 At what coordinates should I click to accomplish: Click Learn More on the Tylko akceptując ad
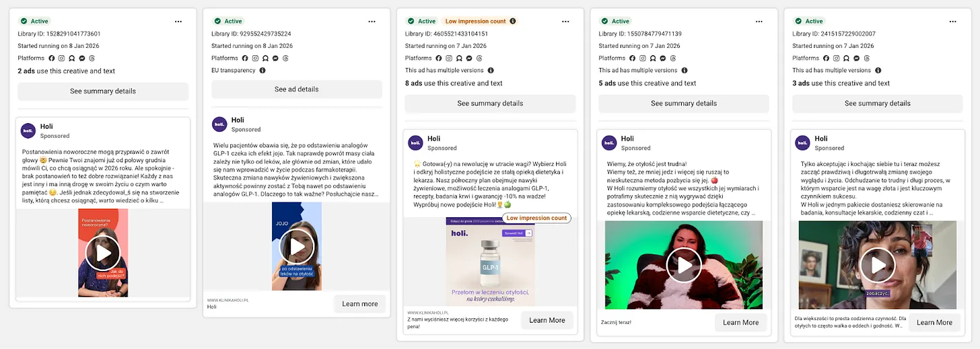tap(935, 323)
